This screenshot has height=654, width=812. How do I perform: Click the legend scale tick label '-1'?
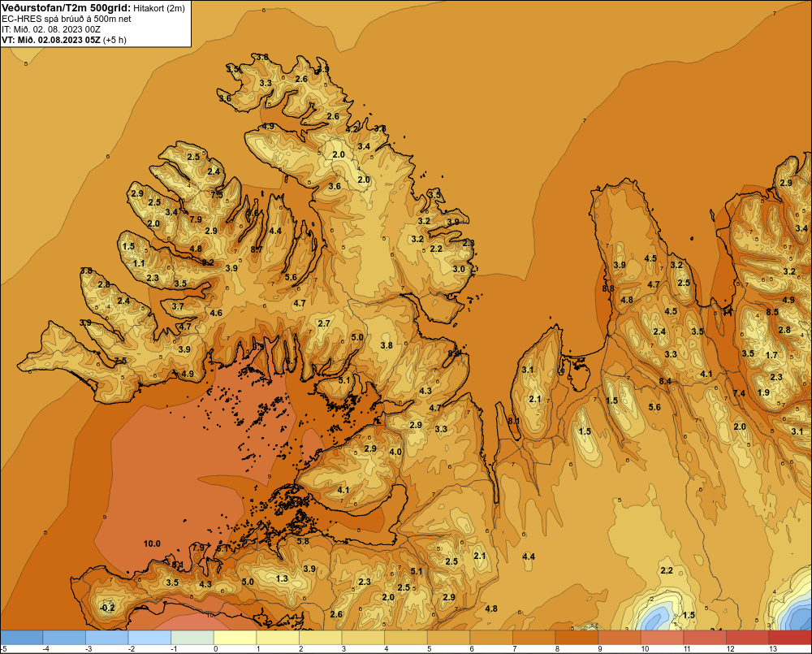point(174,649)
